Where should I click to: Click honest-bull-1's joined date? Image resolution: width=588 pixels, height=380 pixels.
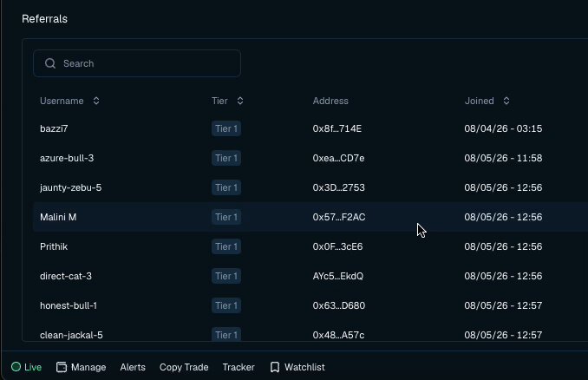[503, 305]
